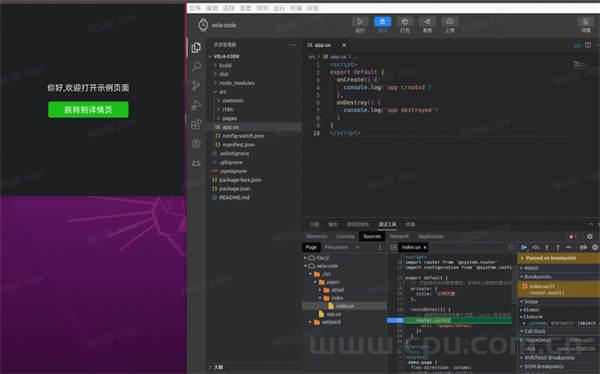
Task: Open the .npmignore file
Action: [x=254, y=171]
